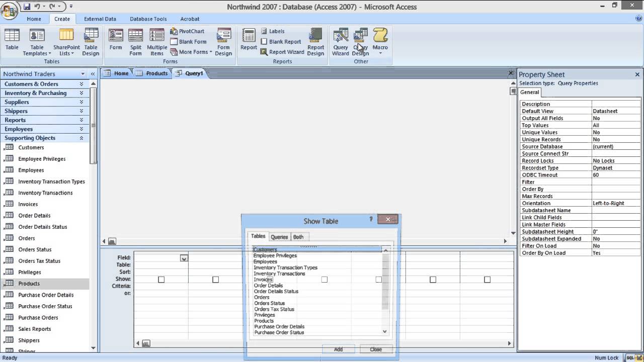Select Orders in the Show Table list

[x=262, y=297]
